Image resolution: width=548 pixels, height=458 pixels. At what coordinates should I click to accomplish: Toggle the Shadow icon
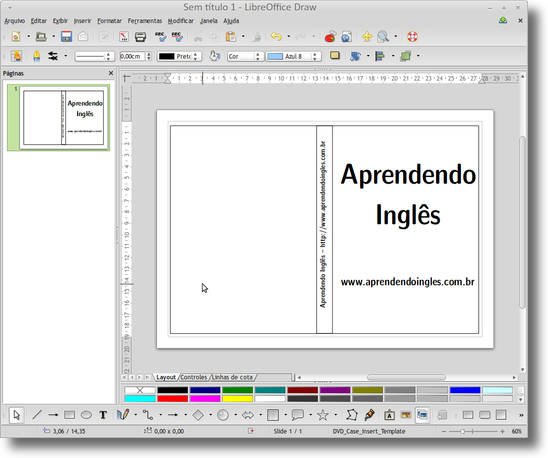(335, 56)
